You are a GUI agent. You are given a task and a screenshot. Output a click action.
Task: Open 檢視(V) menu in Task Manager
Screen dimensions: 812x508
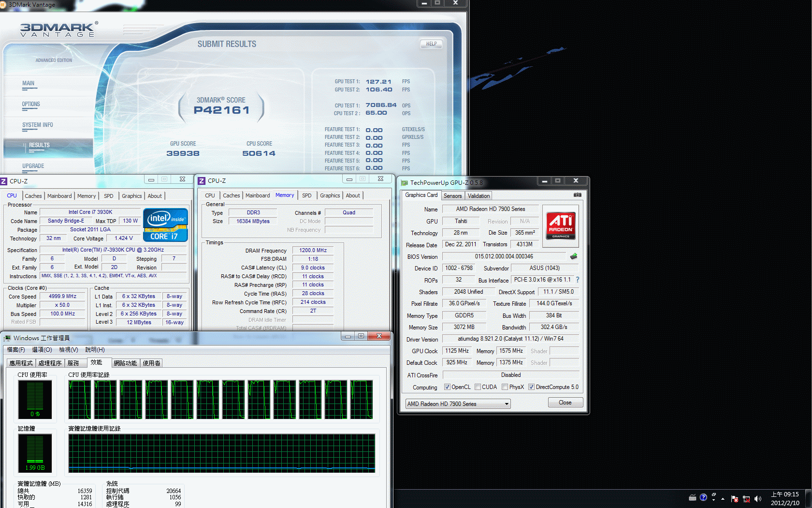[68, 350]
